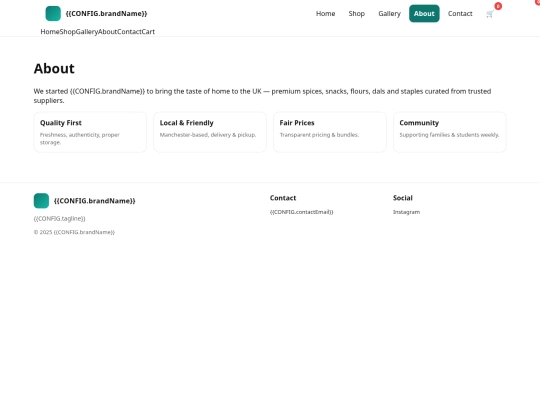540x405 pixels.
Task: Select the Local & Friendly card
Action: click(x=210, y=132)
